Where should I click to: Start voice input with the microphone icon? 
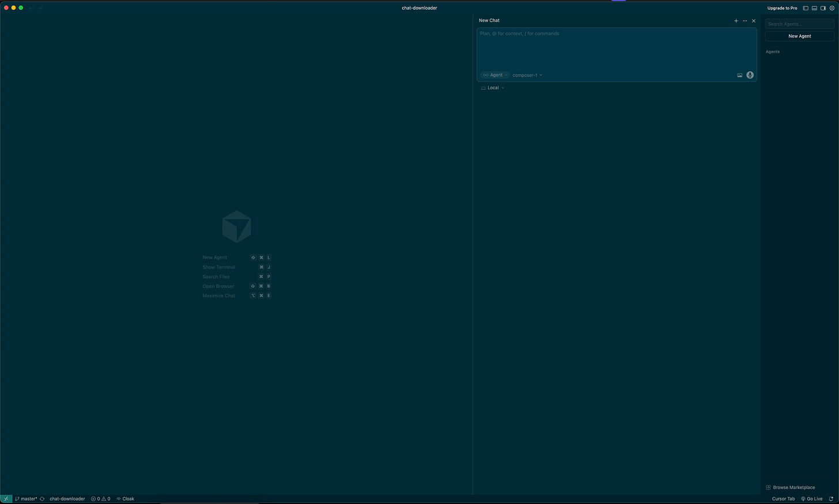750,75
